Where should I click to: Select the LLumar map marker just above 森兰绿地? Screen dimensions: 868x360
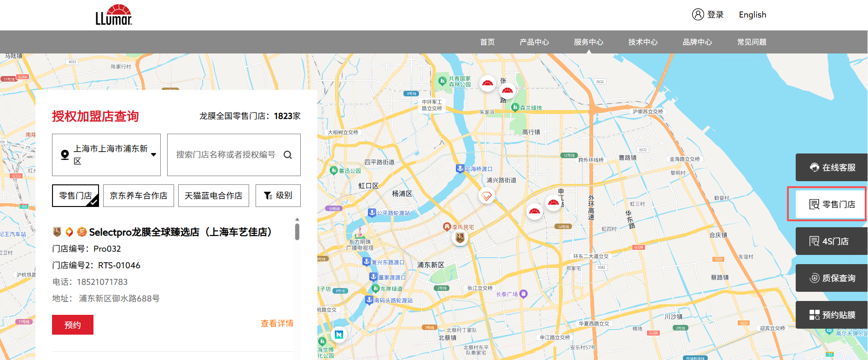(x=507, y=91)
